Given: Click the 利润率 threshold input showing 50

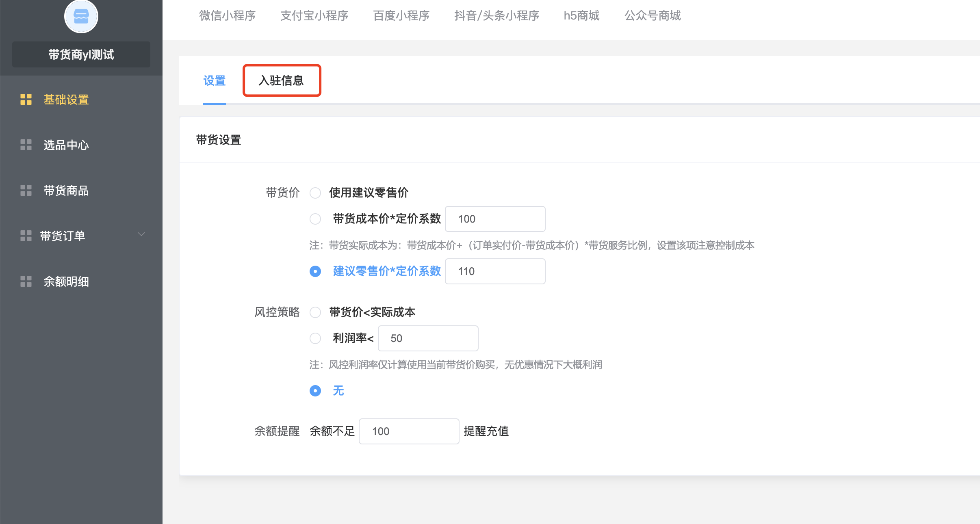Looking at the screenshot, I should point(428,338).
